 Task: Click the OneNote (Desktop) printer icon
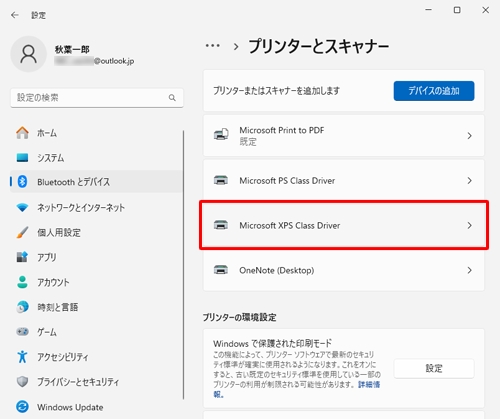pos(221,270)
